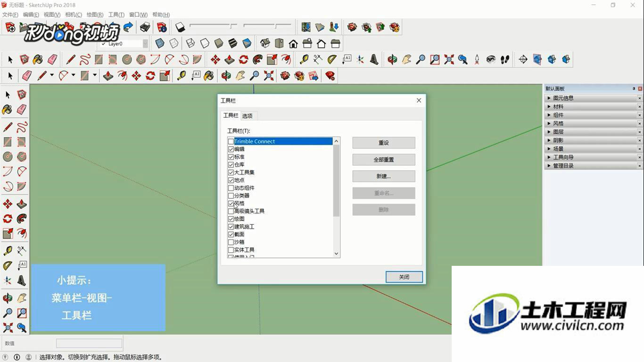Uncheck the 编辑 toolbar checkbox
The image size is (644, 362).
click(231, 149)
